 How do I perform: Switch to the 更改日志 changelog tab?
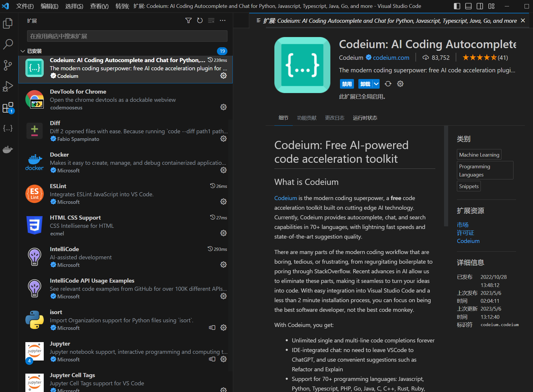(335, 118)
